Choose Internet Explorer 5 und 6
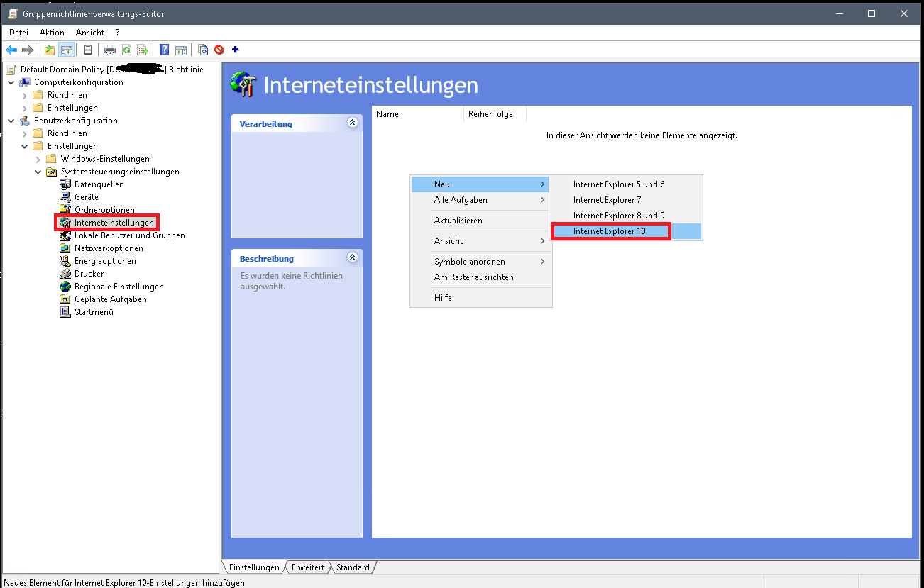Screen dimensions: 924x588 tap(627, 184)
